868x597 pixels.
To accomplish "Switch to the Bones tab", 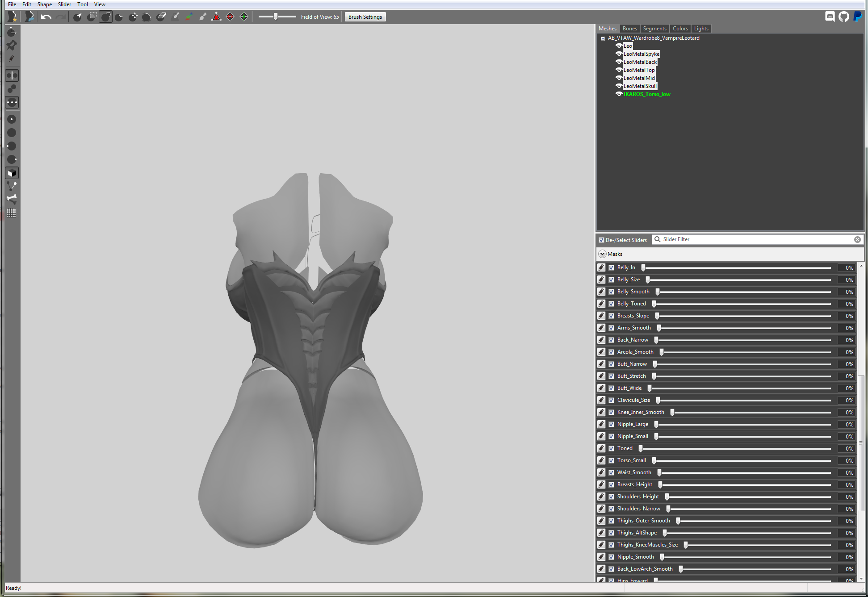I will coord(629,29).
